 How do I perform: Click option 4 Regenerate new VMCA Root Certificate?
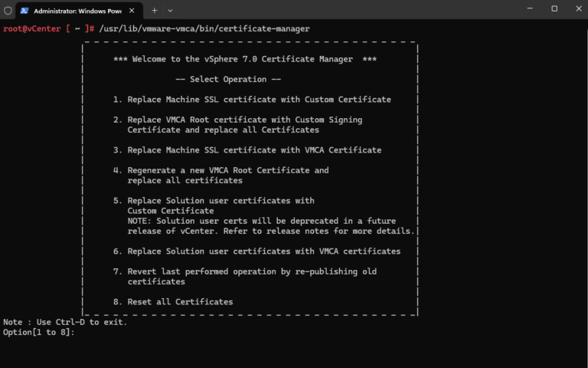coord(221,170)
